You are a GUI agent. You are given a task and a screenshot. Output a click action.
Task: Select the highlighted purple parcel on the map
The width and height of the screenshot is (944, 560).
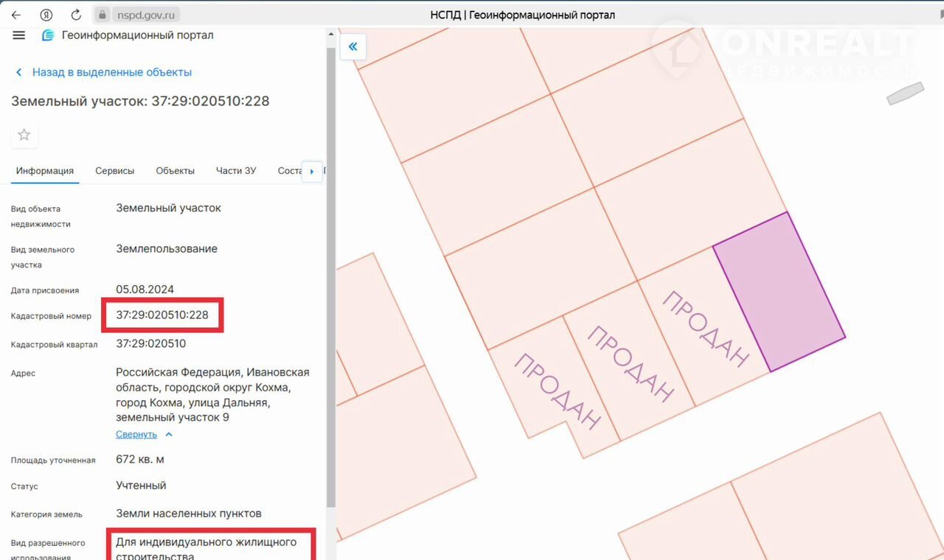click(x=778, y=291)
